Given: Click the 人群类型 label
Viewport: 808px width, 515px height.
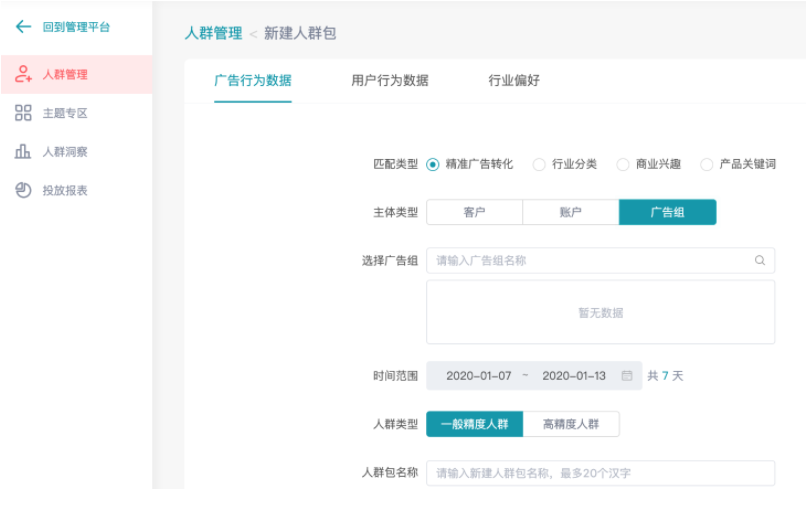Looking at the screenshot, I should tap(395, 424).
